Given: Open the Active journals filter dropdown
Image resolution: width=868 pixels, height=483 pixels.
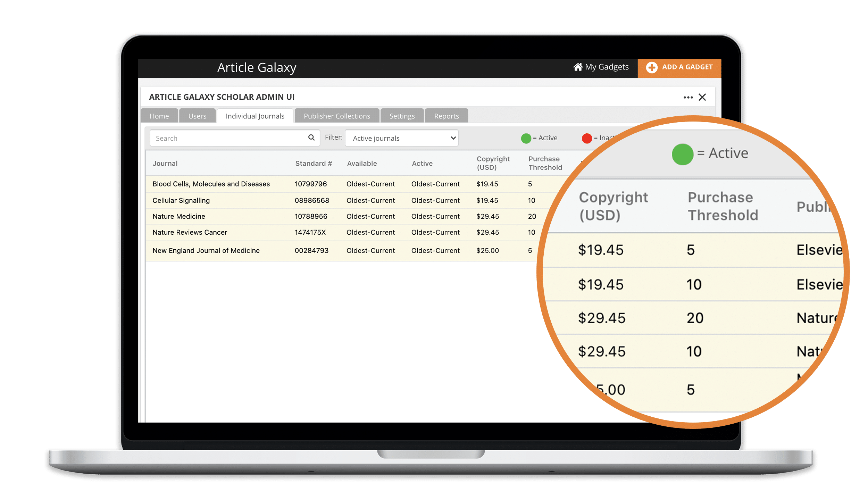Looking at the screenshot, I should 402,138.
